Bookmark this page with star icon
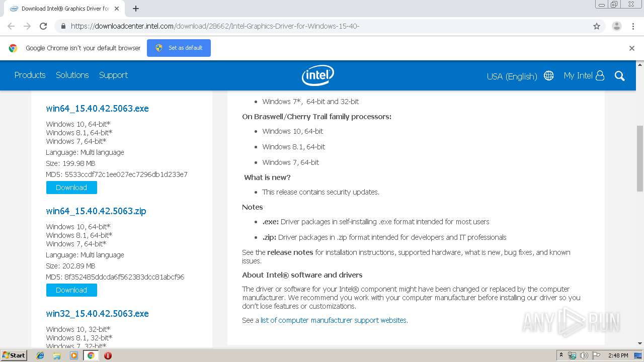This screenshot has height=362, width=644. pyautogui.click(x=597, y=26)
